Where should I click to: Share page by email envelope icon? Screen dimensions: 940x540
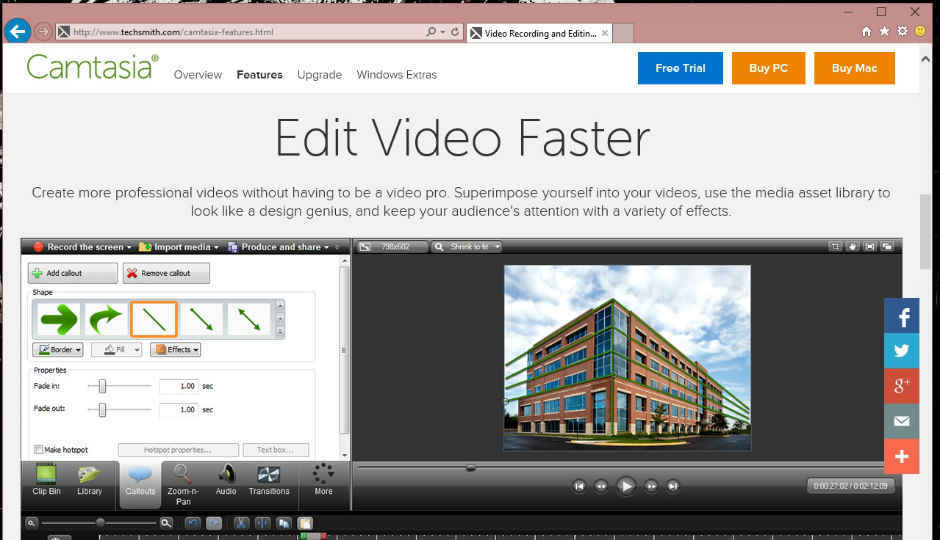[902, 421]
